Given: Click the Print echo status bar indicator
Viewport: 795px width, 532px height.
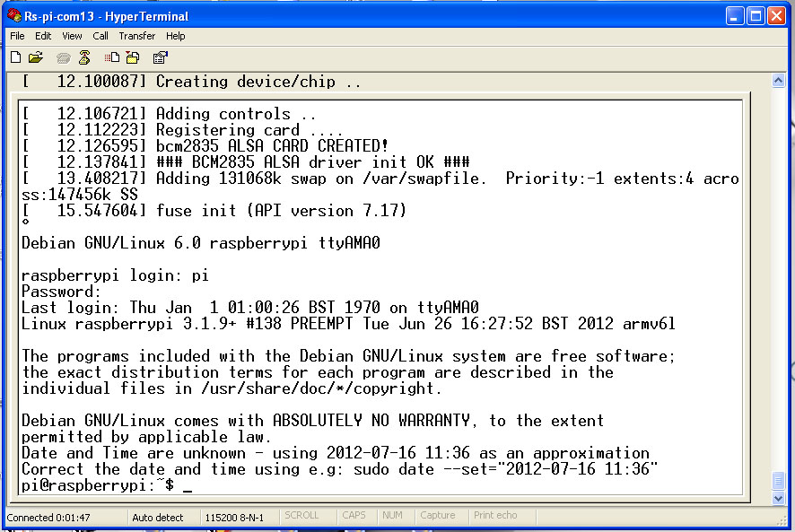Looking at the screenshot, I should pyautogui.click(x=495, y=516).
